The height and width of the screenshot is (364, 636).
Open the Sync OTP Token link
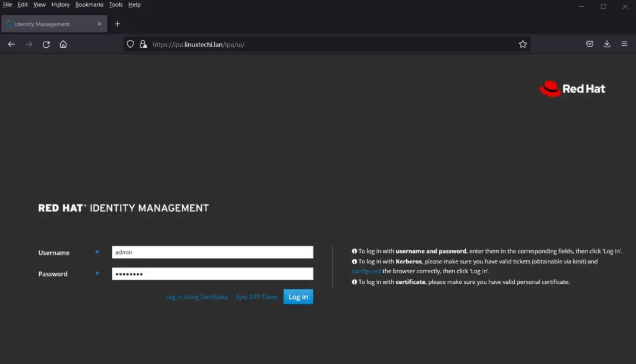257,297
